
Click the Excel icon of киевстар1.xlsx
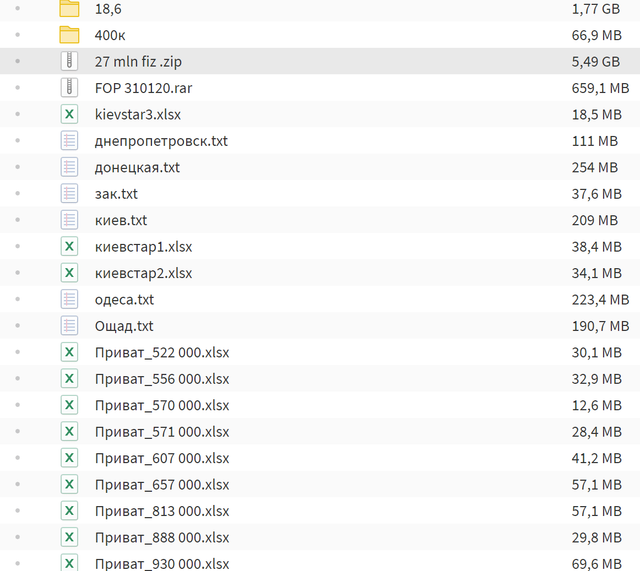[69, 247]
